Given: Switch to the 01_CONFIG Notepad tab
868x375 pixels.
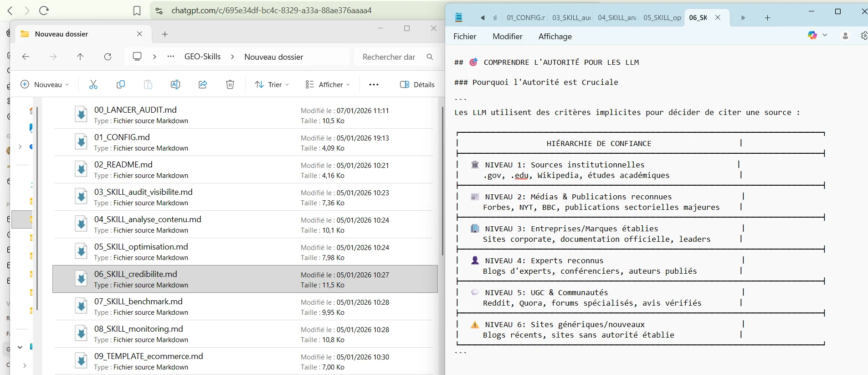Looking at the screenshot, I should [x=525, y=17].
